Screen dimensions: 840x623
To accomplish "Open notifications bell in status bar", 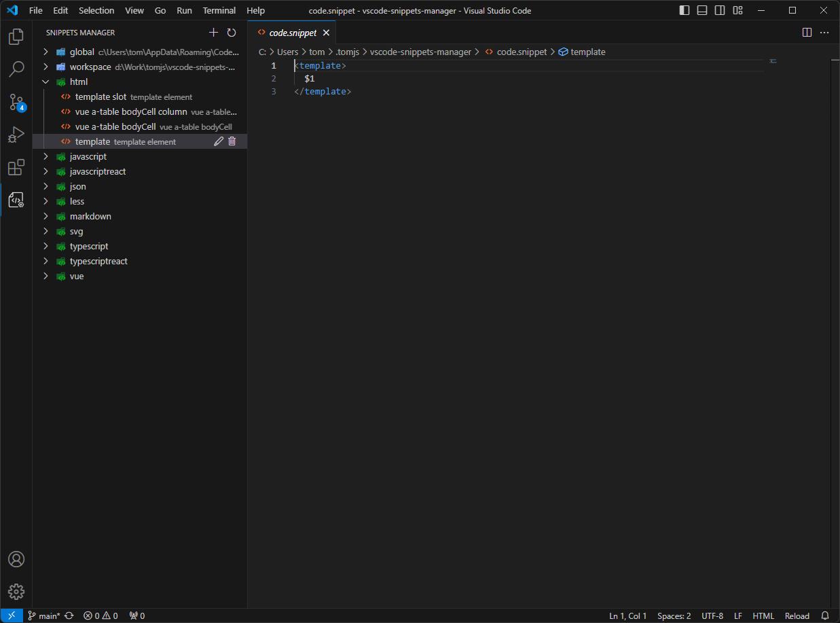I will (826, 616).
